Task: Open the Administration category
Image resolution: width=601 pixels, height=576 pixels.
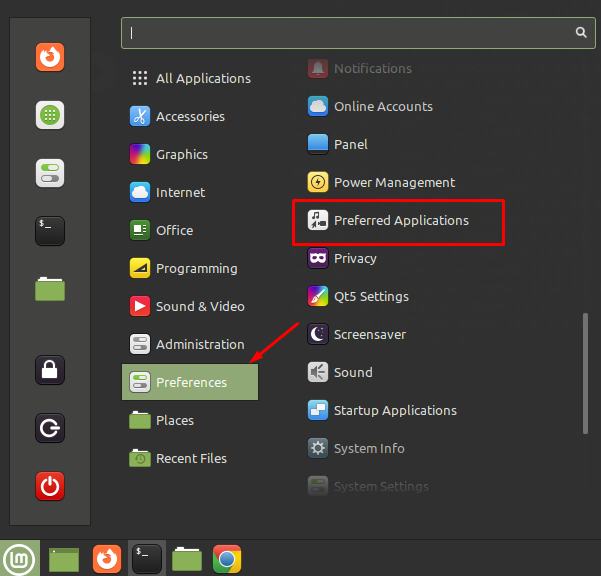Action: 190,344
